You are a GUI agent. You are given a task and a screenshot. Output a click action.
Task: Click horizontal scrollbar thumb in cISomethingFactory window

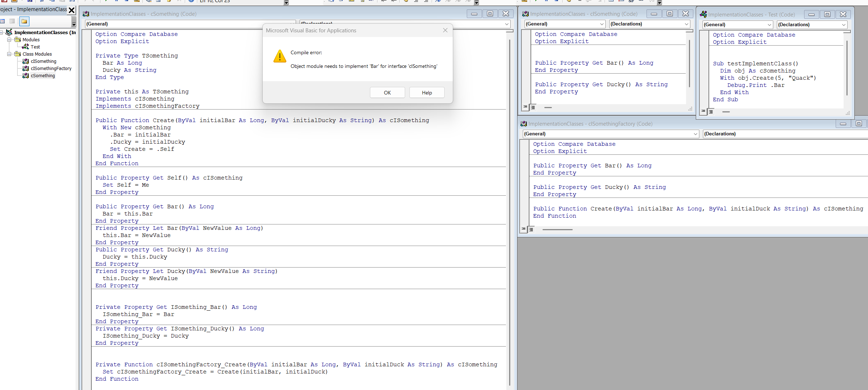coord(557,229)
